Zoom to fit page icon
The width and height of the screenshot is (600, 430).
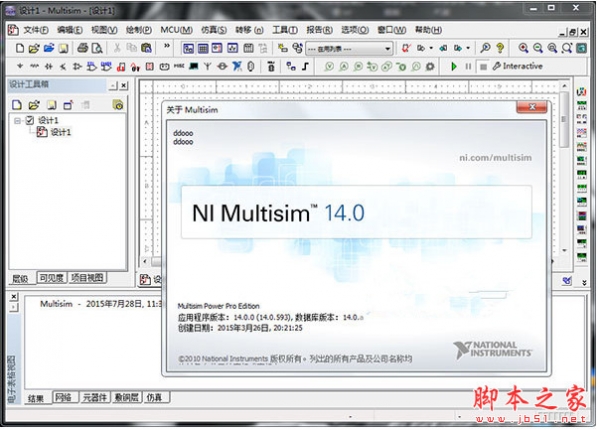point(567,48)
